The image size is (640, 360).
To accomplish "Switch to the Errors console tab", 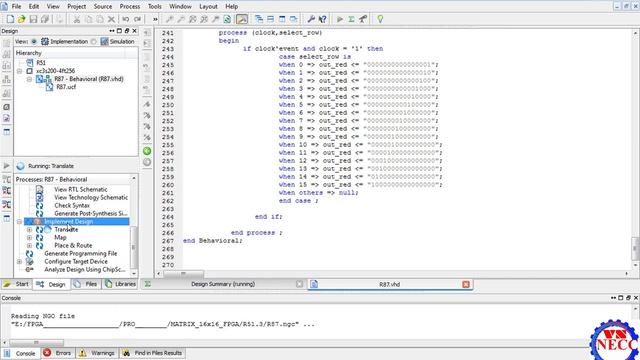I will (58, 353).
